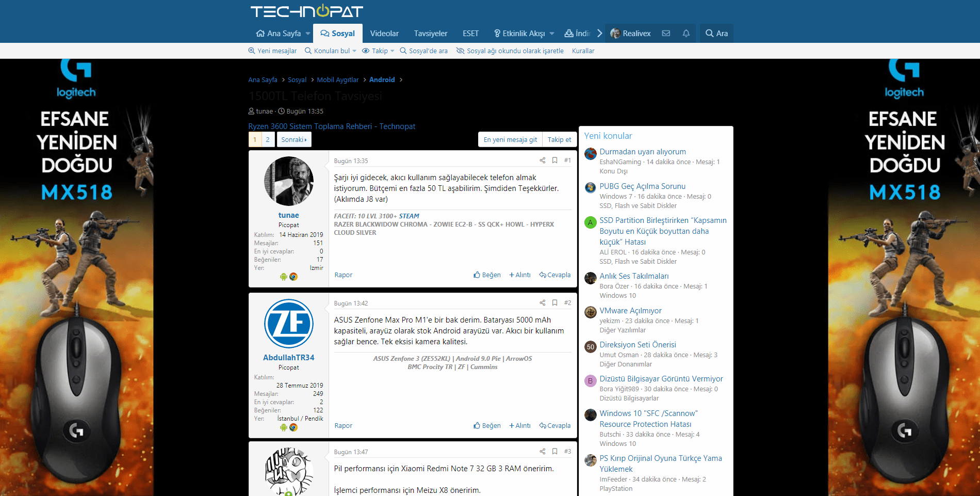
Task: Open the Ara search button
Action: 716,34
